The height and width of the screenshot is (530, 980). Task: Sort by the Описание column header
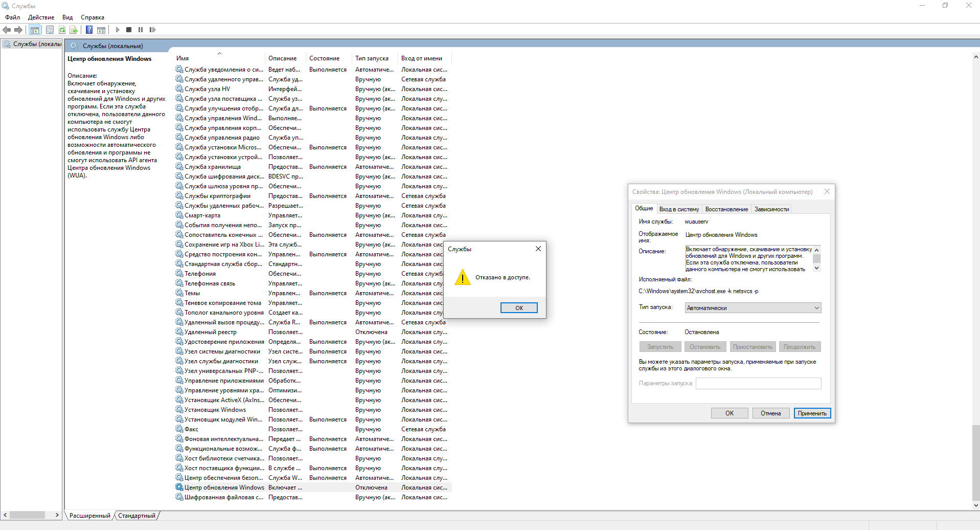[286, 58]
